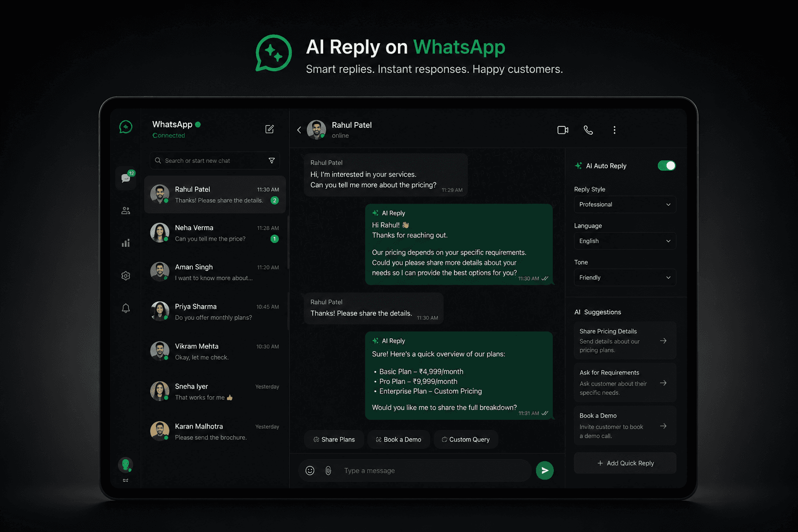Click the Search or start new chat field
This screenshot has height=532, width=798.
click(215, 161)
